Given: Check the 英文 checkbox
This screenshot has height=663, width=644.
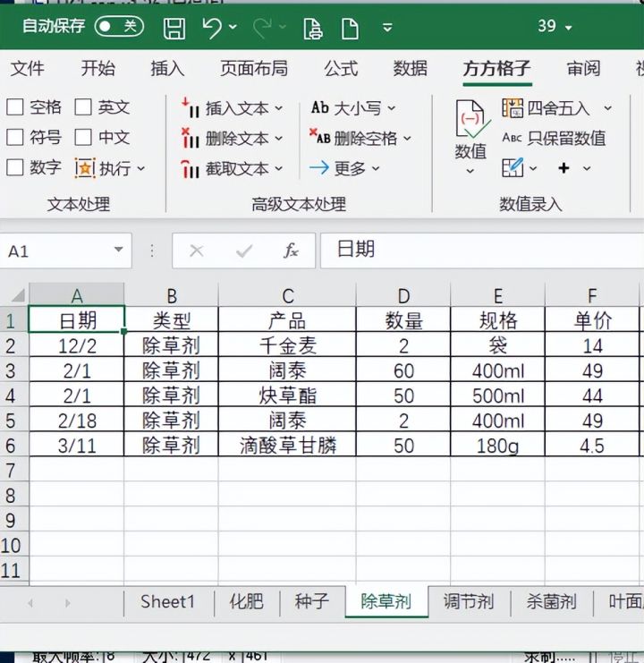Looking at the screenshot, I should pos(83,107).
